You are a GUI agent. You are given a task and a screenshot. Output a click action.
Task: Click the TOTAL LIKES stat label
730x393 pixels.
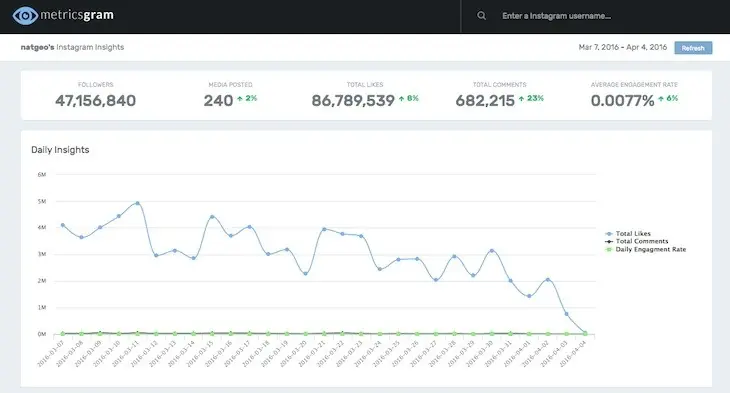point(365,84)
